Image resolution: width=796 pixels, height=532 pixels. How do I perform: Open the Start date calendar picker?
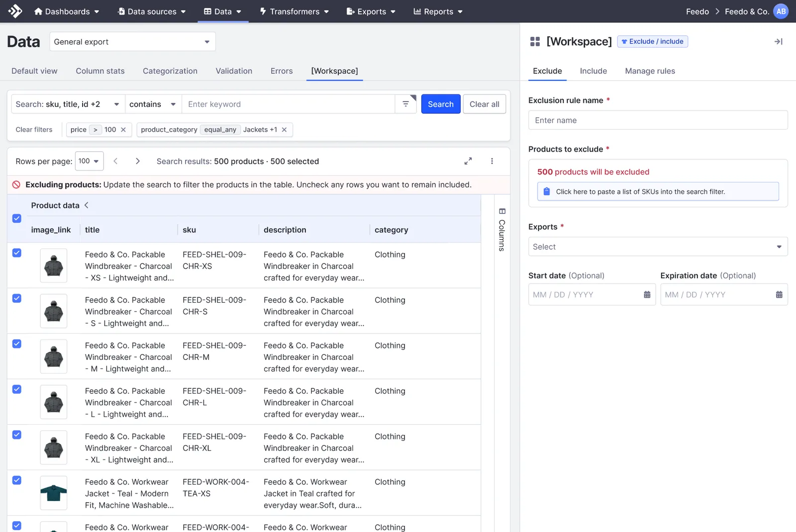pos(647,295)
